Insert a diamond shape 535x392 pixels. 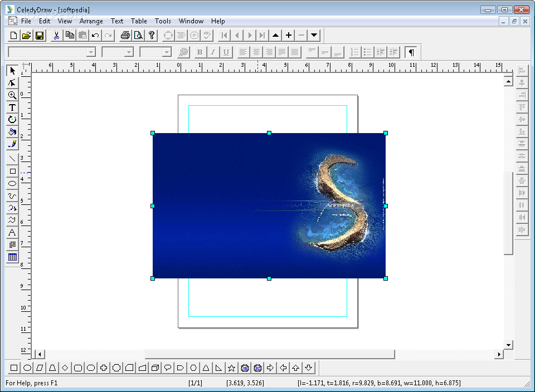pyautogui.click(x=65, y=368)
